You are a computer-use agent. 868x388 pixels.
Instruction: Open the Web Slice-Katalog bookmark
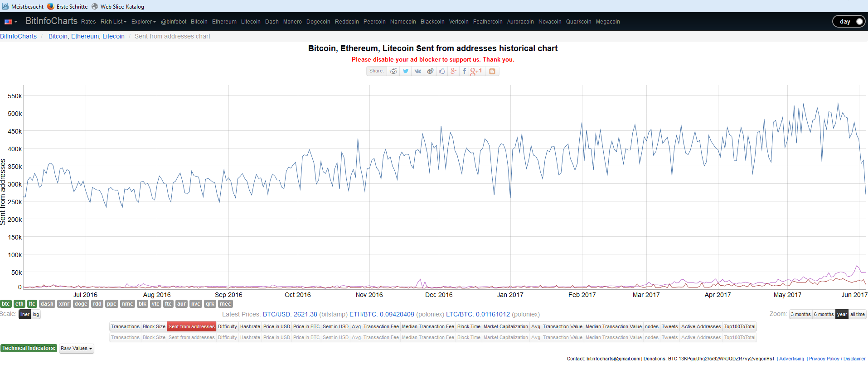(x=117, y=6)
